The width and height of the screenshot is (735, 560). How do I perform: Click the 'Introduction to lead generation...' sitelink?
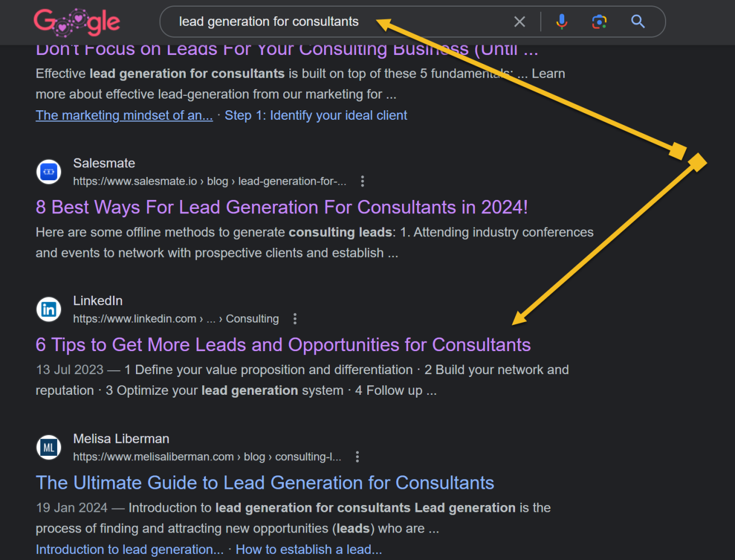pos(129,549)
